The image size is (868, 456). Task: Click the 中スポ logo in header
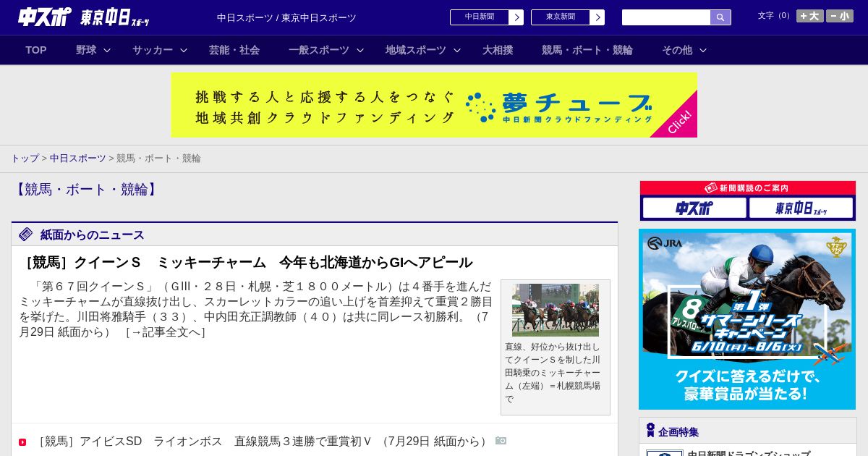click(45, 17)
